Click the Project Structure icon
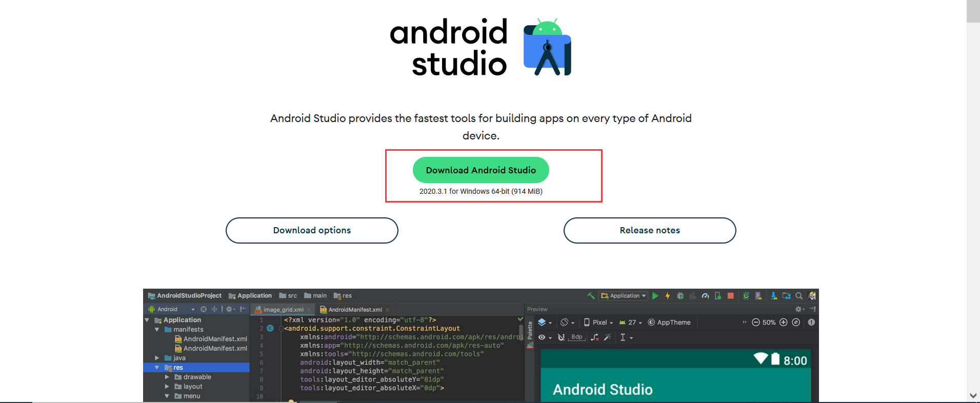Screen dimensions: 980x403 tap(787, 296)
